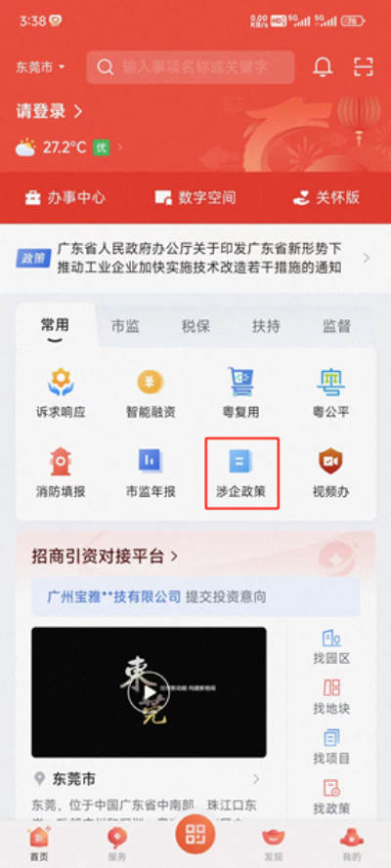The width and height of the screenshot is (391, 868).
Task: Click the search input field
Action: [190, 67]
